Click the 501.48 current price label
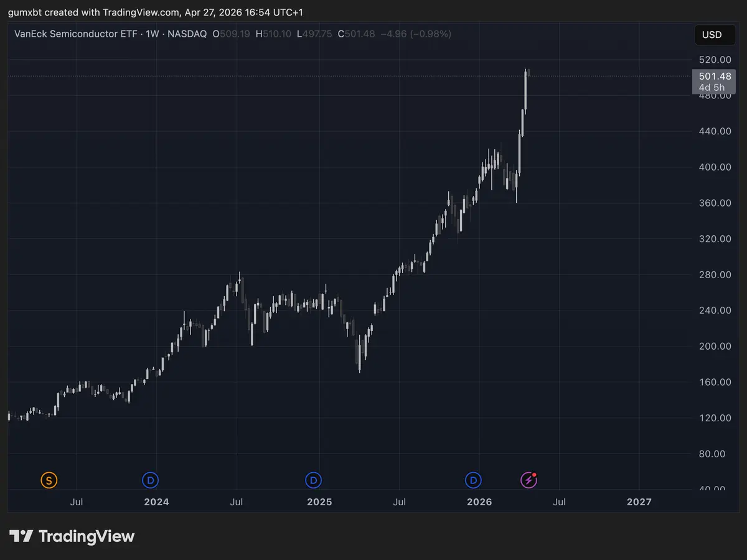The width and height of the screenshot is (747, 560). coord(715,77)
